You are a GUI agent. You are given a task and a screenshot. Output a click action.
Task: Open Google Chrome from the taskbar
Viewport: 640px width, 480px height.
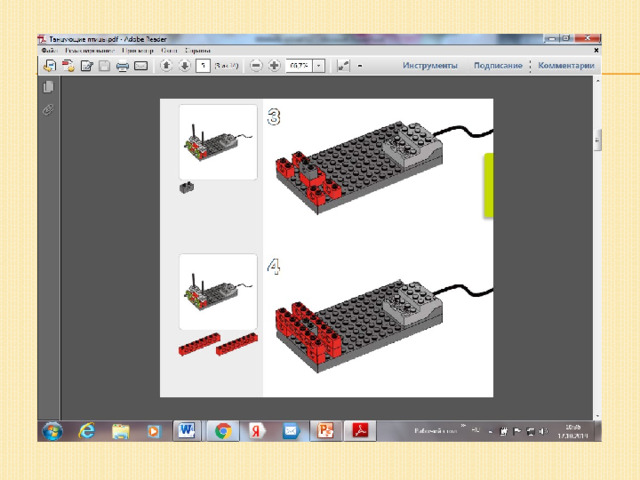click(223, 431)
